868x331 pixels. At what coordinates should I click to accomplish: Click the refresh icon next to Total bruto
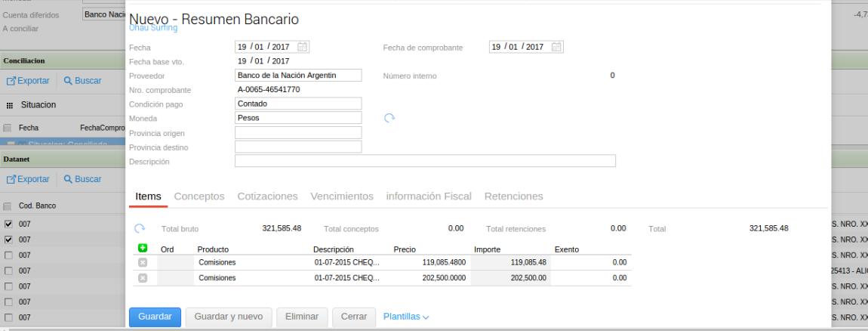coord(140,228)
